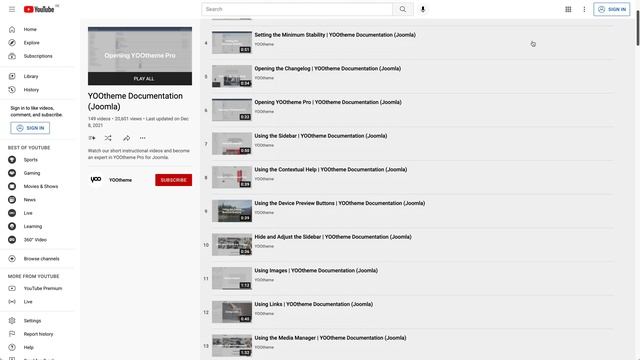The height and width of the screenshot is (360, 640).
Task: Open Using the Sidebar video
Action: (x=321, y=136)
